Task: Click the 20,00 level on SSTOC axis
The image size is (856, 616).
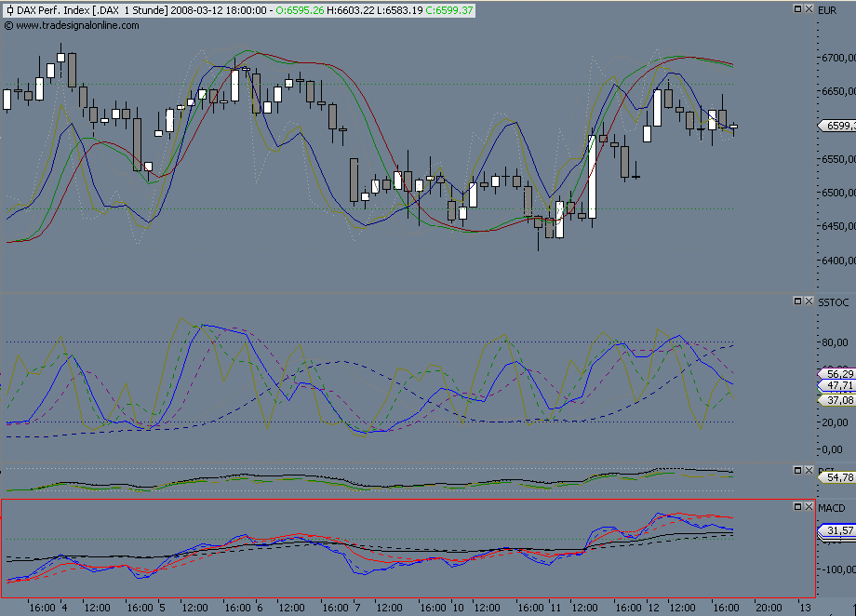Action: 836,422
